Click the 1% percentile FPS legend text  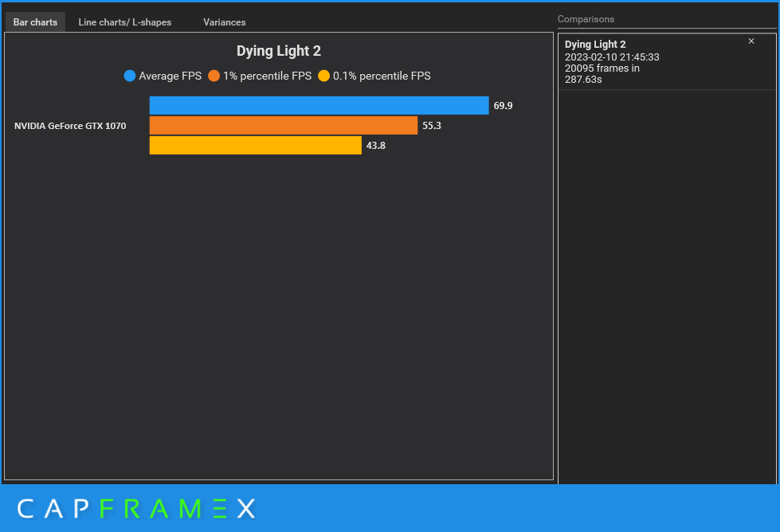pos(267,76)
